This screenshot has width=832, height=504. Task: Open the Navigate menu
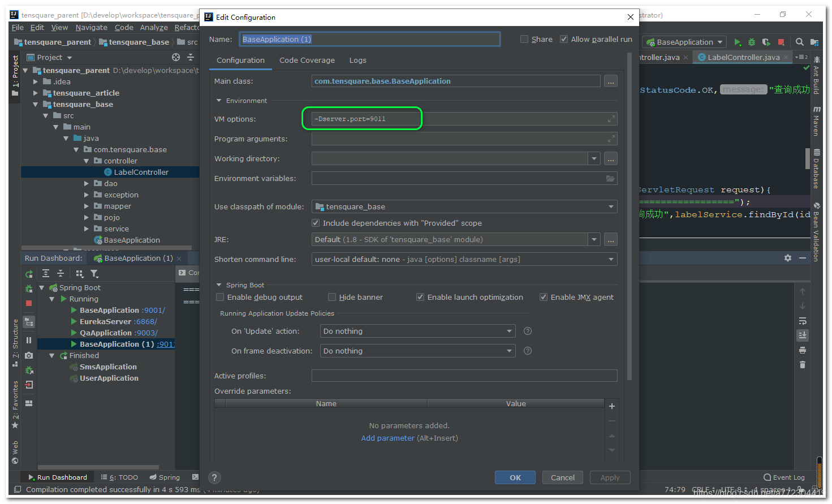pyautogui.click(x=92, y=27)
